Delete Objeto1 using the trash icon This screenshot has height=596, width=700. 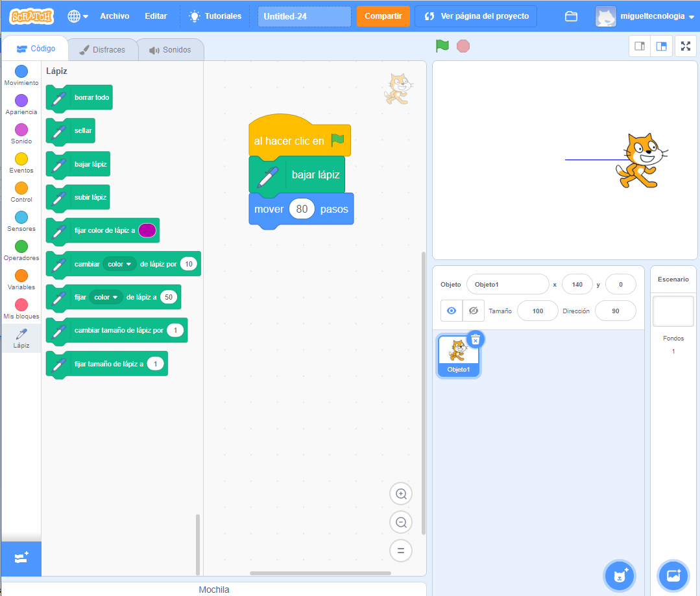point(476,340)
